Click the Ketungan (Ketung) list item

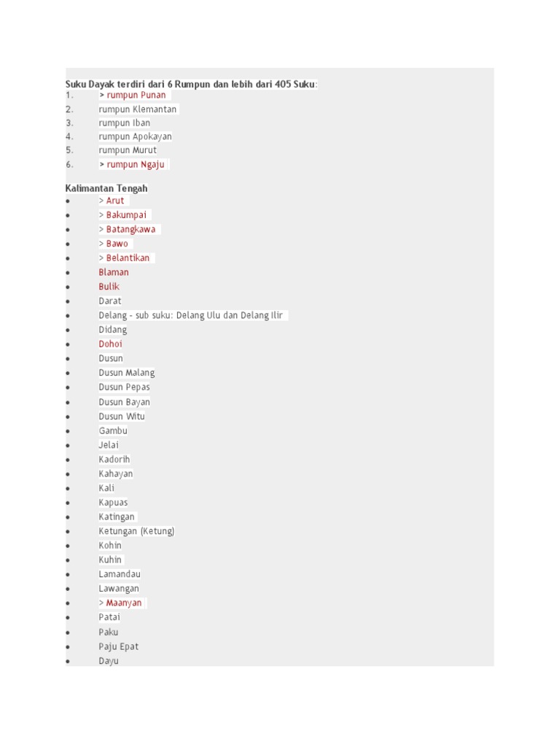click(x=136, y=531)
